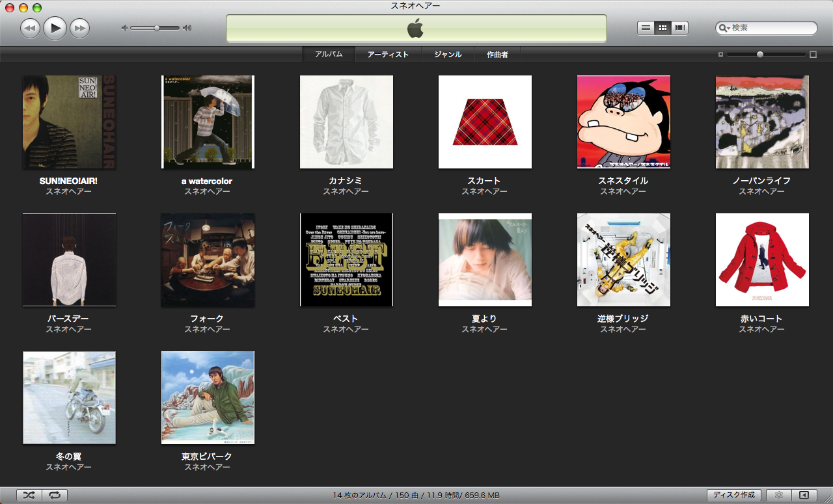Click the small artwork size icon
The image size is (833, 504).
point(720,55)
